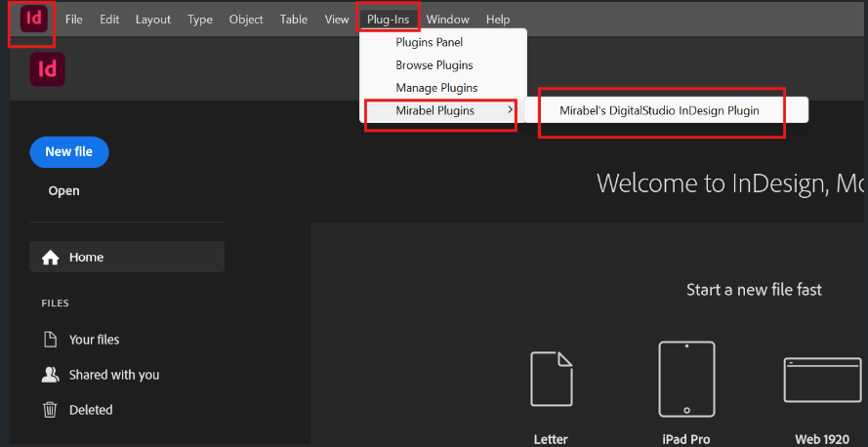This screenshot has width=868, height=447.
Task: Open Shared with you list
Action: click(x=114, y=375)
